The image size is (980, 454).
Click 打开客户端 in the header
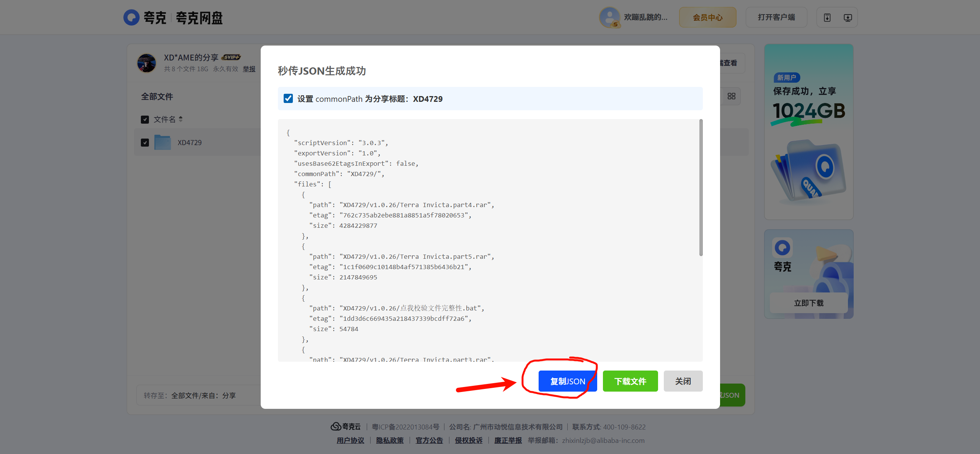(x=776, y=18)
